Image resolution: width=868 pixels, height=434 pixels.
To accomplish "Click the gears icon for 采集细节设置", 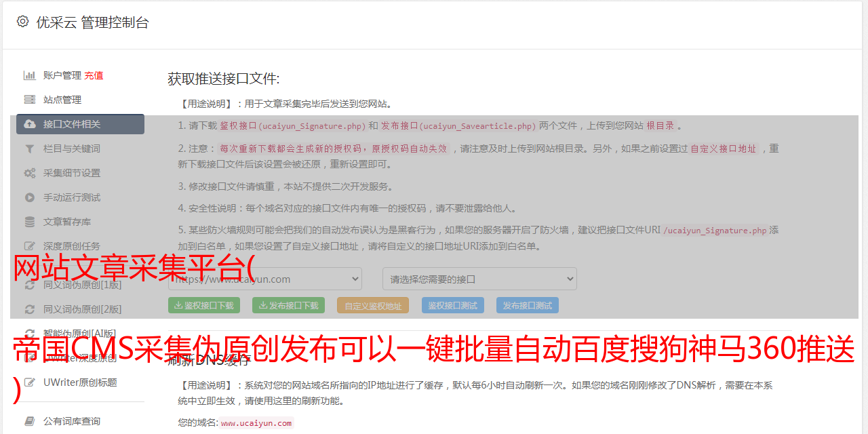I will 30,173.
